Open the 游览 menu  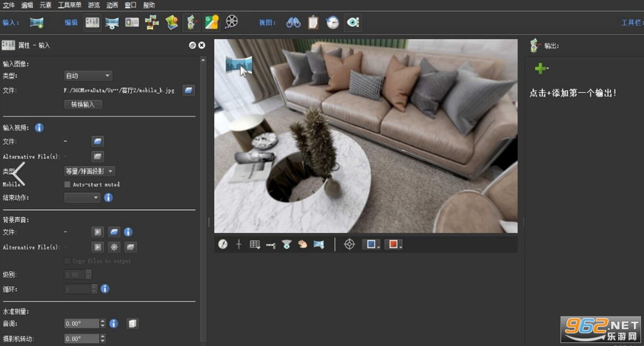click(94, 5)
